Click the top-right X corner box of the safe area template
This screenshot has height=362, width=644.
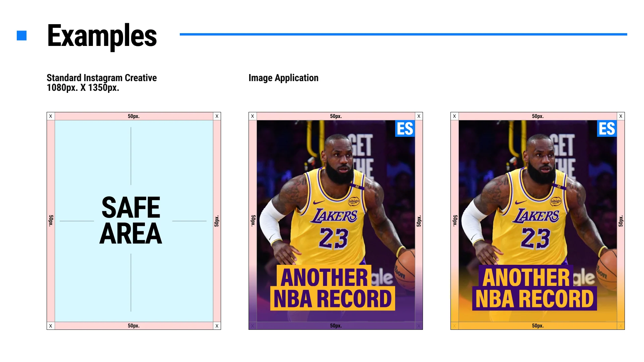(217, 116)
